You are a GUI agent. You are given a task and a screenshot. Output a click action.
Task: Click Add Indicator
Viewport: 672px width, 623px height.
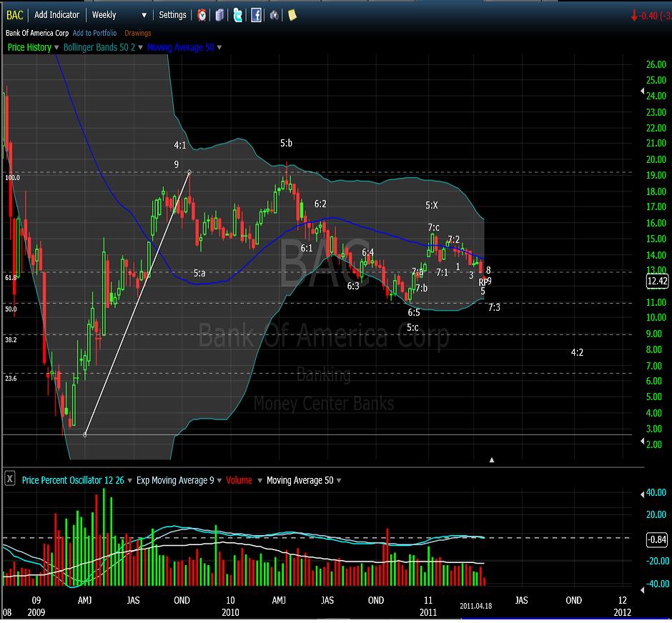point(57,15)
